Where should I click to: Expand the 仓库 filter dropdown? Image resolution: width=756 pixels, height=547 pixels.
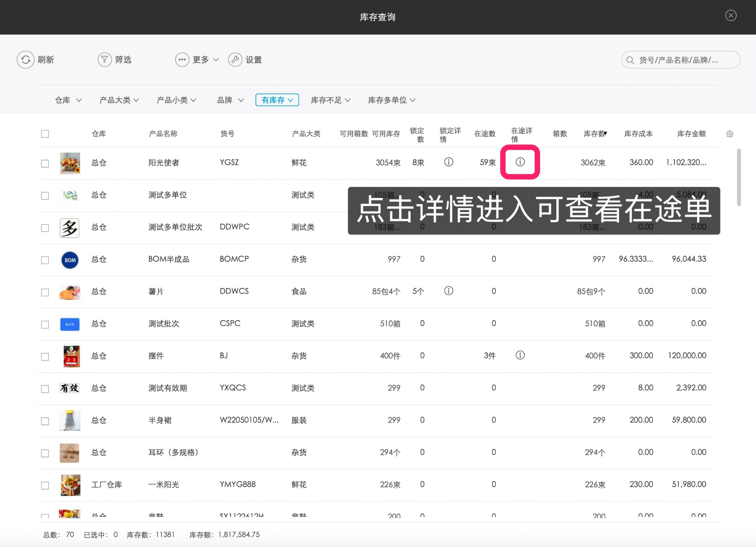point(68,100)
